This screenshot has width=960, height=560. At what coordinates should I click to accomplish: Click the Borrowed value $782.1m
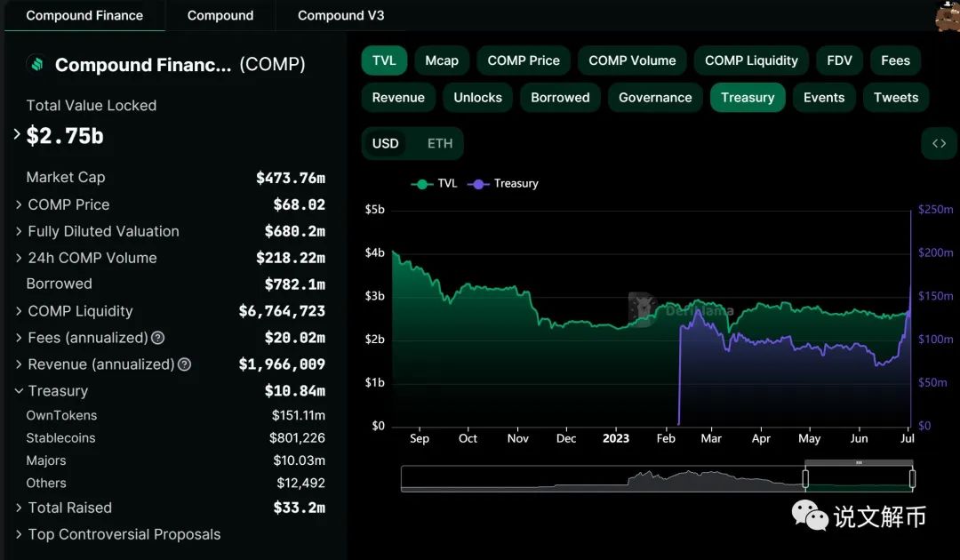[295, 284]
